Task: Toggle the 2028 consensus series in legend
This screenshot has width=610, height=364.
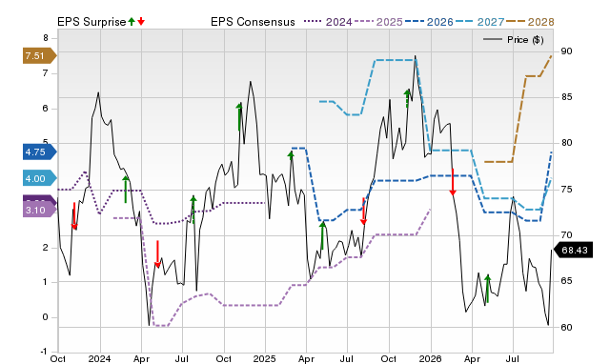Action: click(530, 22)
